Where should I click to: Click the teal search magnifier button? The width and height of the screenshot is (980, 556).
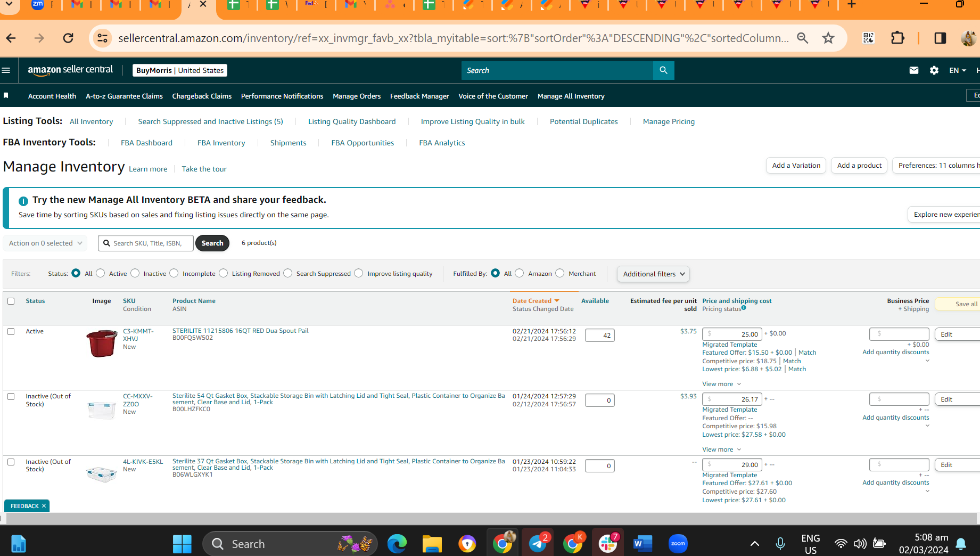[x=663, y=70]
